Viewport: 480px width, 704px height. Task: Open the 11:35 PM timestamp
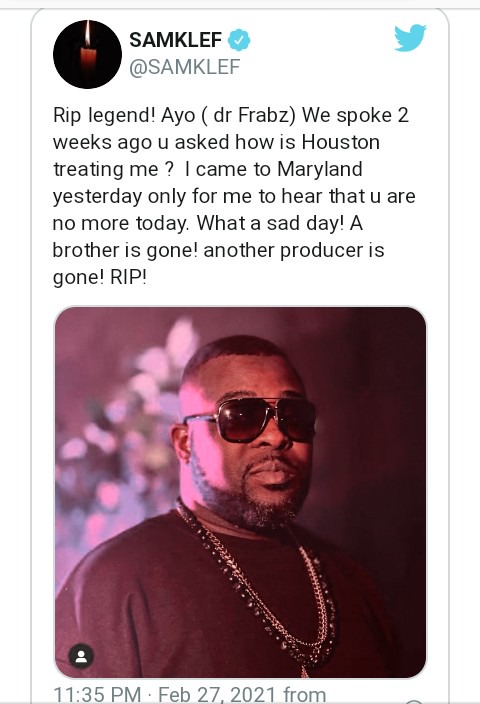(x=97, y=694)
